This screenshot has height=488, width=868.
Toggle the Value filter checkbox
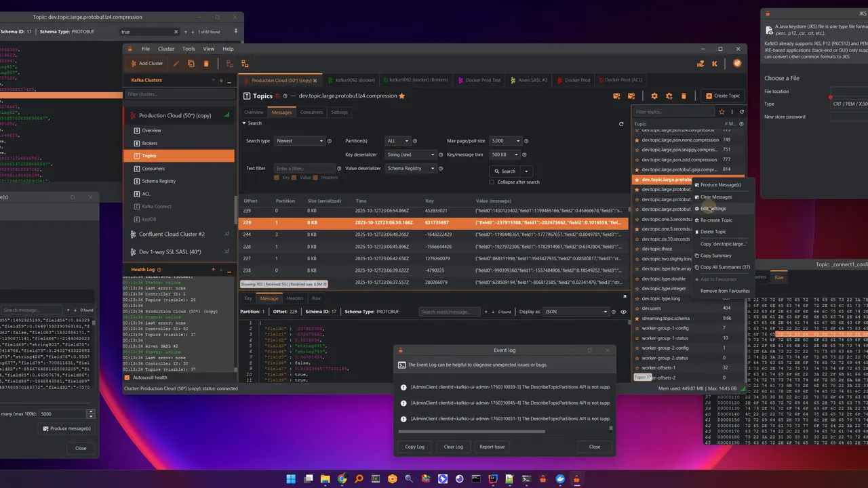[296, 178]
